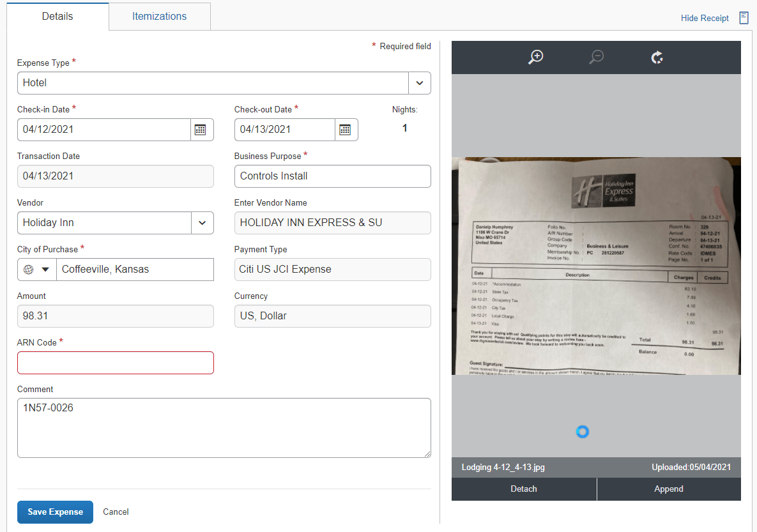Append another receipt image

(x=669, y=489)
